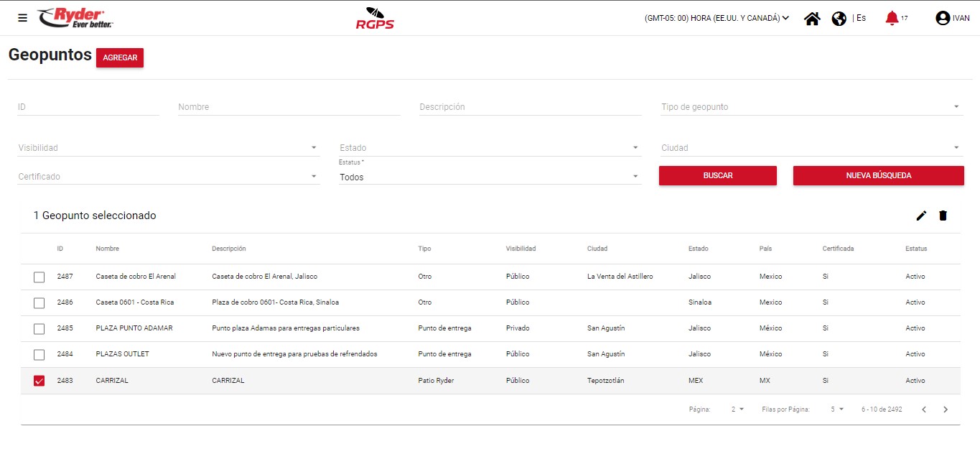Click the AGREGAR button

[120, 58]
